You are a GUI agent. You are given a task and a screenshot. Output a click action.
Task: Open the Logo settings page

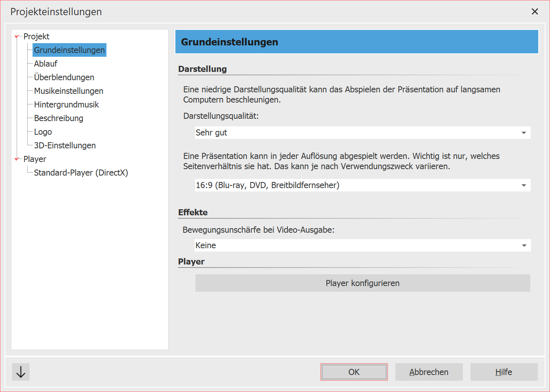(x=42, y=132)
